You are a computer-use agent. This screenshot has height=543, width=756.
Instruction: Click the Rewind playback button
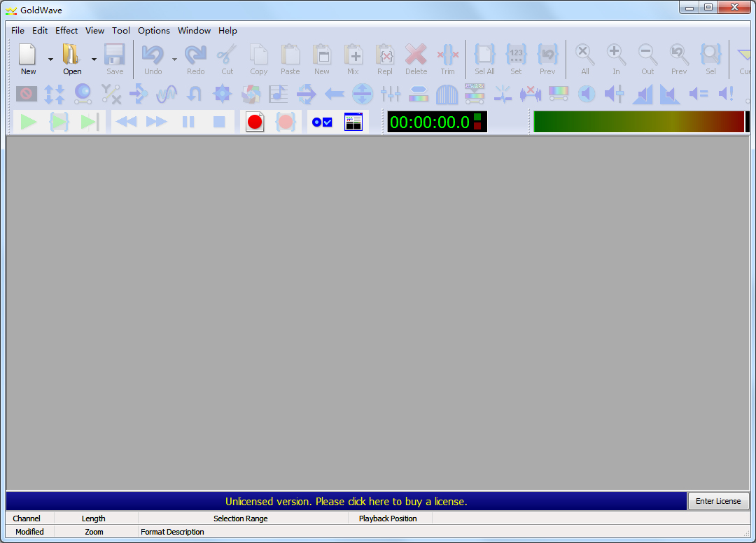tap(126, 122)
